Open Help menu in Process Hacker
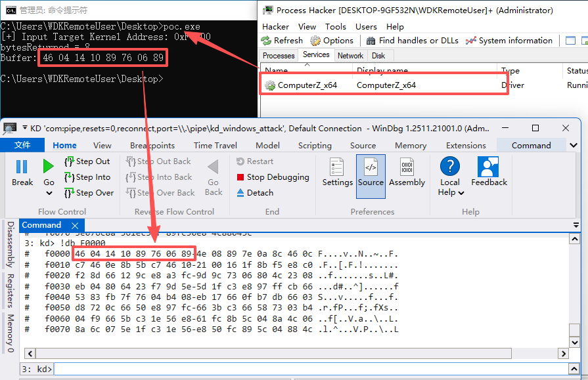This screenshot has height=380, width=588. coord(395,27)
